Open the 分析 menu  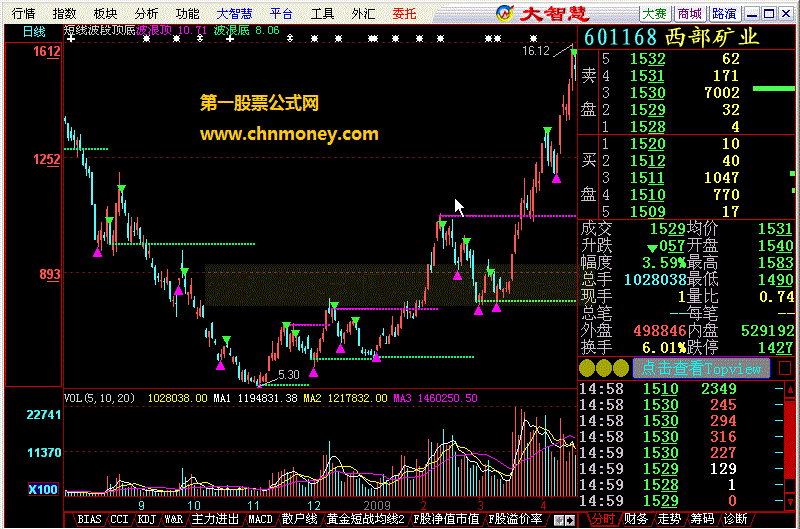pyautogui.click(x=146, y=13)
